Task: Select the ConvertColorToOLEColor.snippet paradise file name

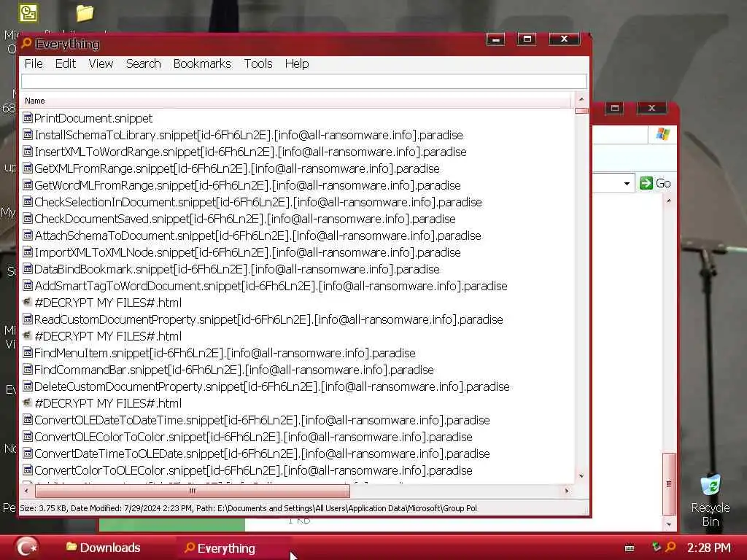Action: [x=253, y=470]
